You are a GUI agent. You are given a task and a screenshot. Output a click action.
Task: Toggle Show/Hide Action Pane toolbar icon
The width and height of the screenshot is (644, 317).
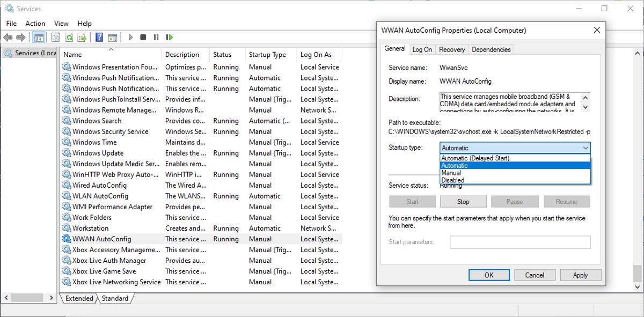113,38
